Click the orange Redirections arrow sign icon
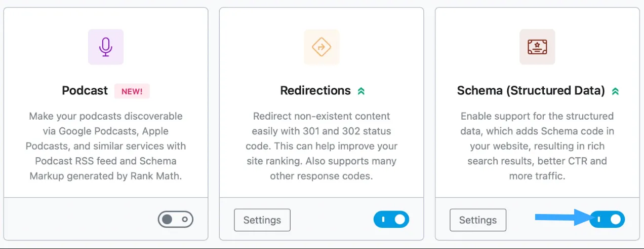Image resolution: width=644 pixels, height=249 pixels. [321, 47]
